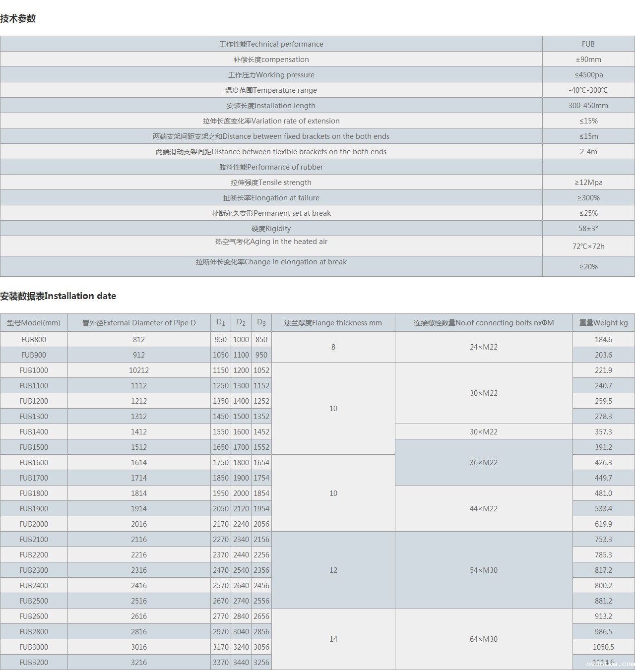Select the 重量Weight kg column header
635x672 pixels.
tap(603, 323)
